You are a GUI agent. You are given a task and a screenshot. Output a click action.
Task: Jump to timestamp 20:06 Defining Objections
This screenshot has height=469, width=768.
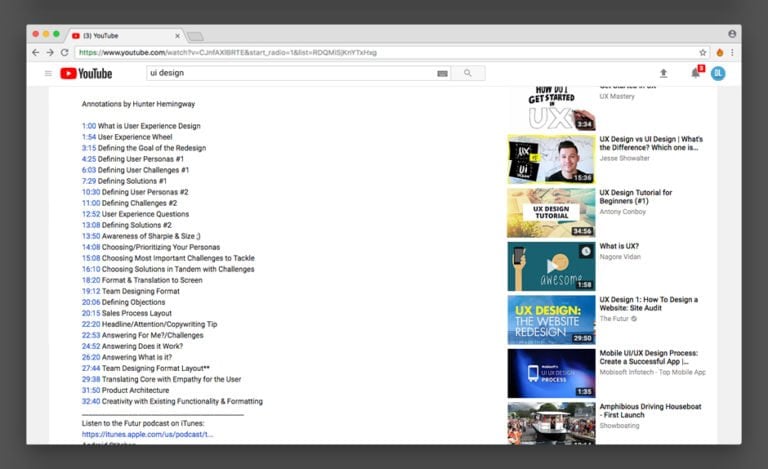(x=91, y=302)
